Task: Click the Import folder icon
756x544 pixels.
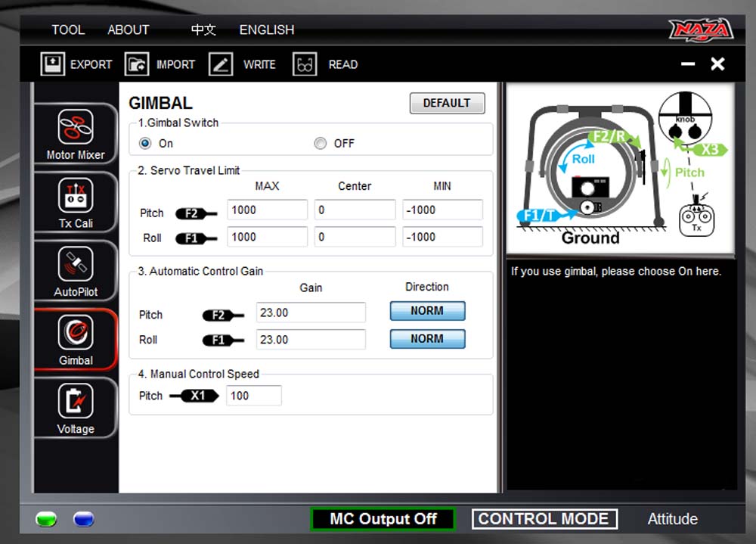Action: click(137, 64)
